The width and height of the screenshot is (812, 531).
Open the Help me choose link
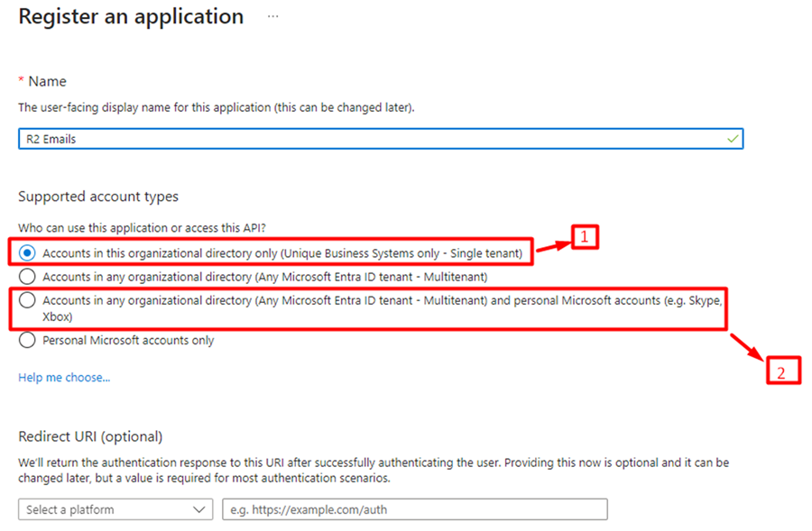64,378
